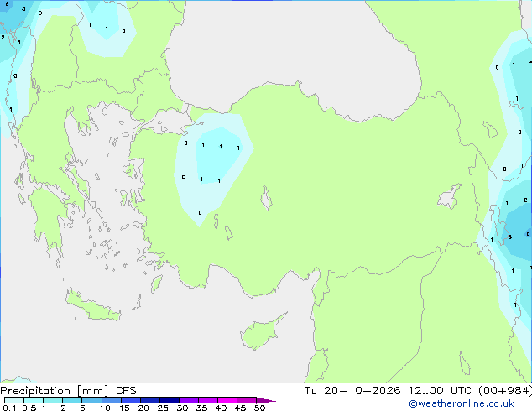Viewport: 532px width, 411px height.
Task: Click the magenta 40 to 45 mm swatch
Action: click(x=227, y=400)
